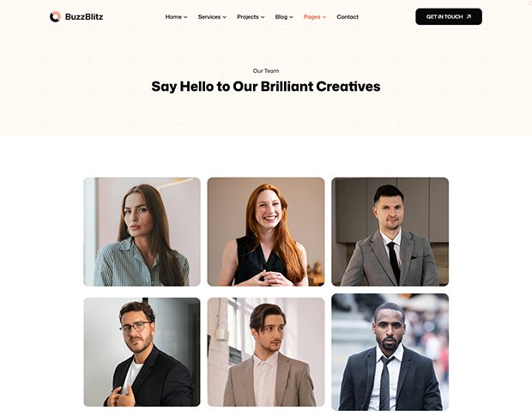Click the Our Team subtitle label
Image resolution: width=532 pixels, height=416 pixels.
point(266,71)
